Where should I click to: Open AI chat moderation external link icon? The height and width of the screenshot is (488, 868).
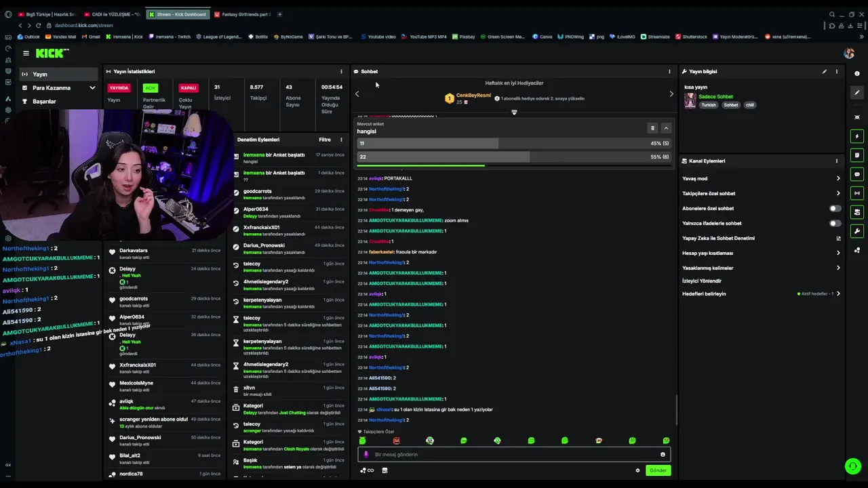tap(838, 239)
